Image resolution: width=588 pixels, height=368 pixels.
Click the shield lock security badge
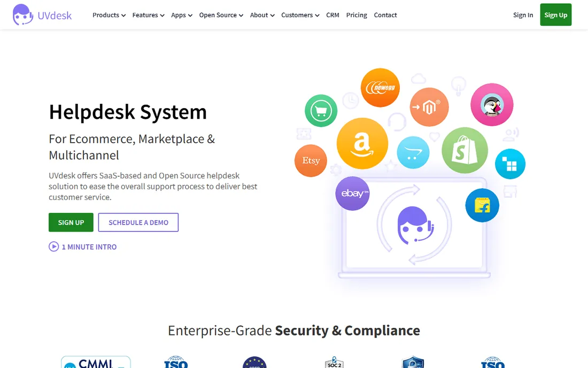click(413, 362)
